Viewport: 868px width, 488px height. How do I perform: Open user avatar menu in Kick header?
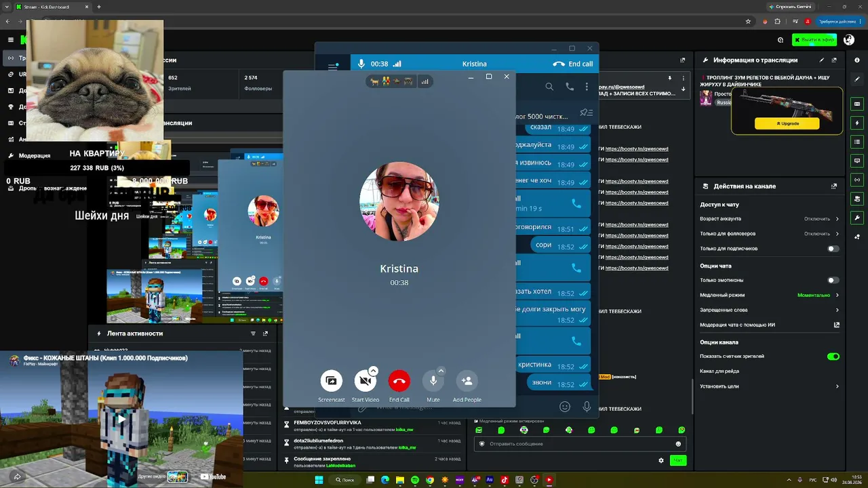[849, 40]
